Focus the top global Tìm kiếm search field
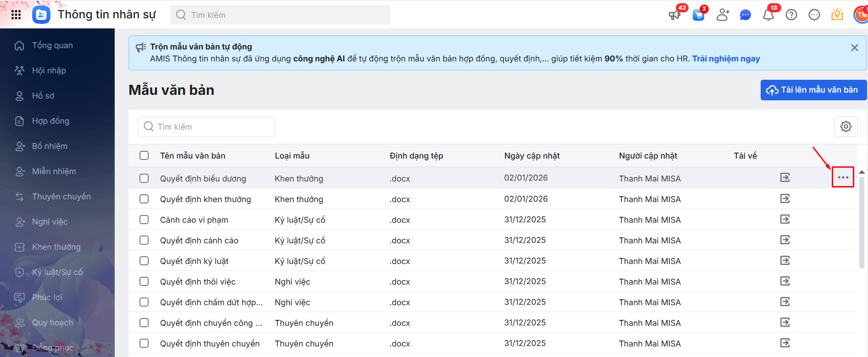 (280, 15)
